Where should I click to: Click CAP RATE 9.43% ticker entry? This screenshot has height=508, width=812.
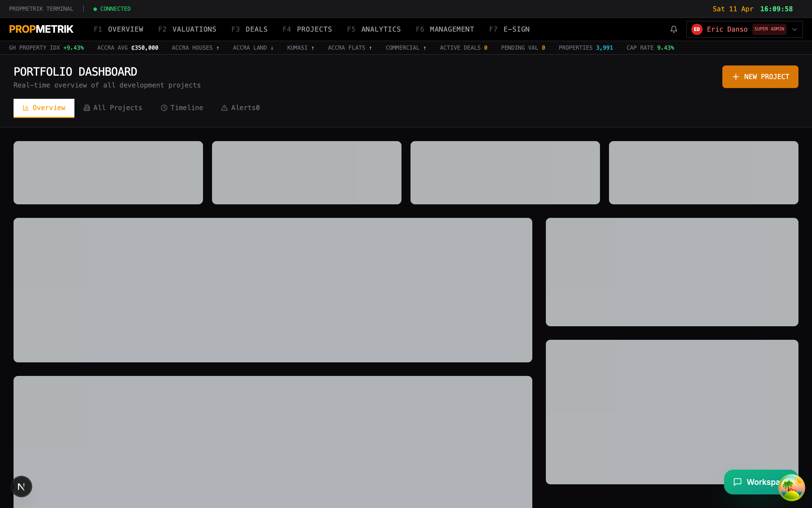650,48
